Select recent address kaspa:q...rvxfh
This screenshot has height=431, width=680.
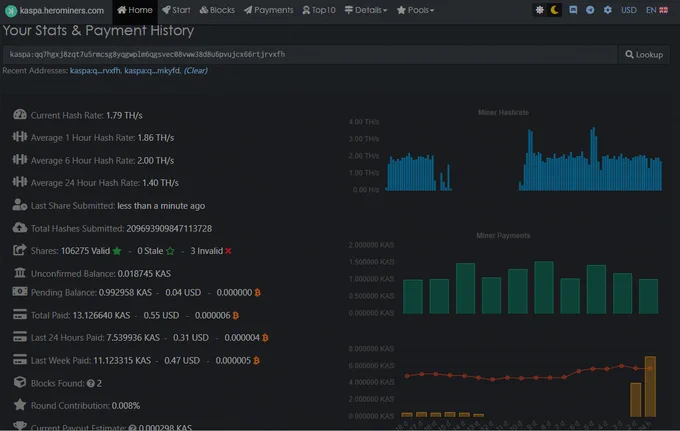(x=95, y=71)
